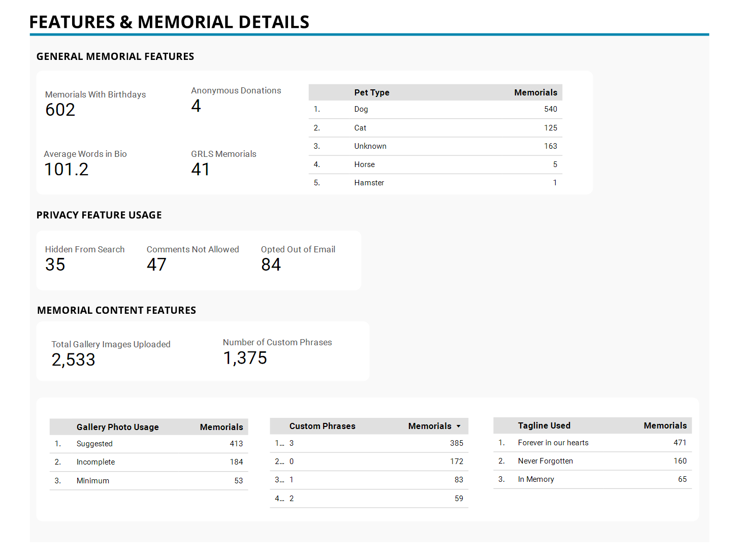Click the Custom Phrases column header

click(x=322, y=426)
